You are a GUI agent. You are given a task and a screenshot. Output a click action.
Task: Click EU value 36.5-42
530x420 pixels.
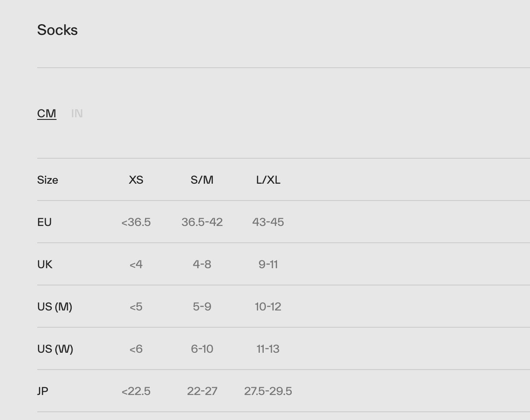point(202,222)
